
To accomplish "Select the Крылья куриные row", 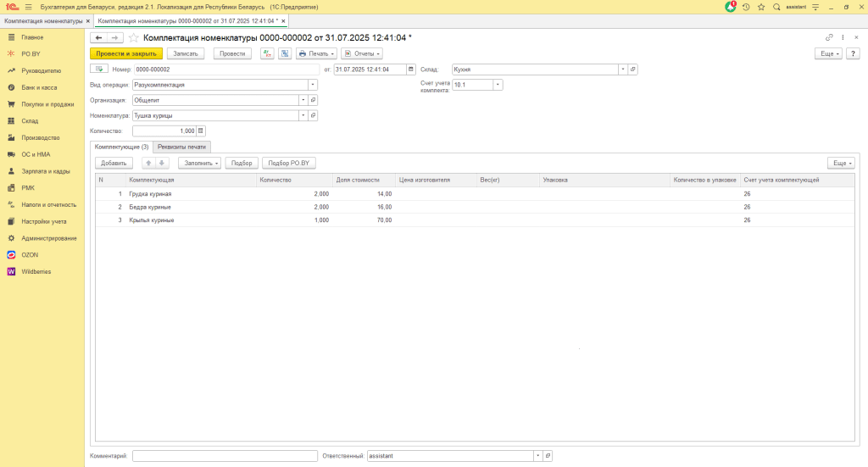I will click(x=475, y=220).
